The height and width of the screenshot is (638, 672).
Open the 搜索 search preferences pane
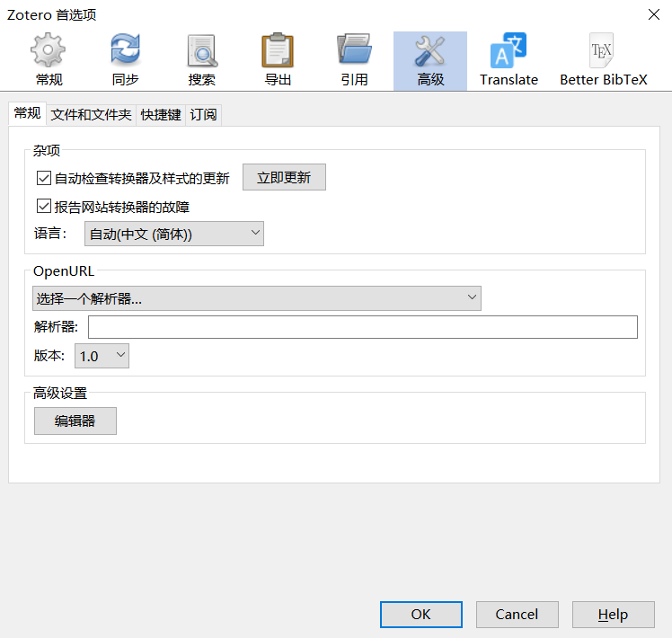point(201,60)
